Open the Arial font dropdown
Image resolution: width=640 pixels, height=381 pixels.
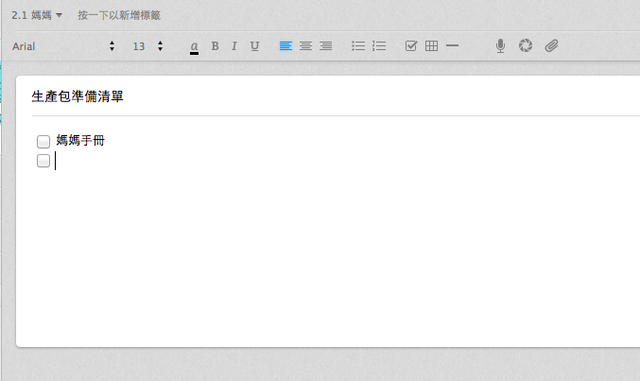(63, 46)
